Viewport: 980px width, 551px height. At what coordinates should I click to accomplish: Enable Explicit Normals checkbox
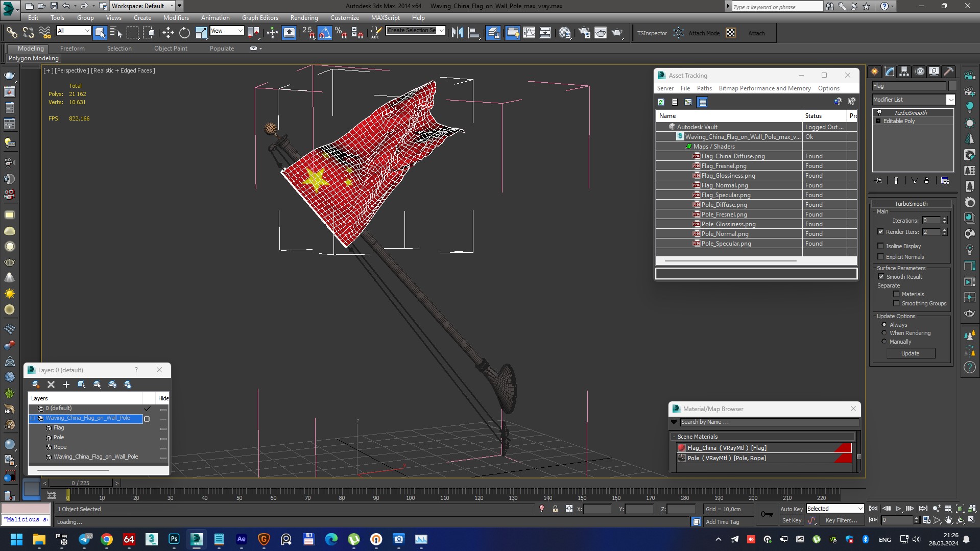coord(880,257)
